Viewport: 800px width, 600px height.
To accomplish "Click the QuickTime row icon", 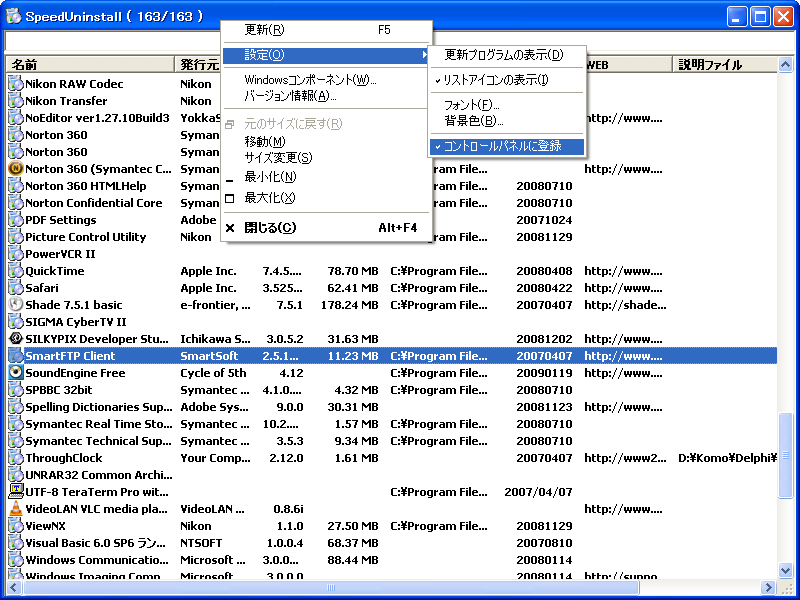I will (16, 270).
